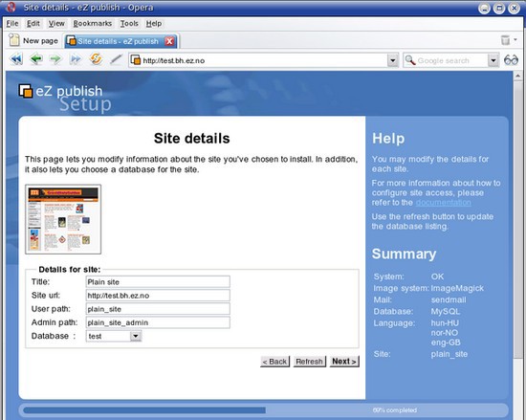Screen dimensions: 526x420
Task: Reload page with the orange refresh icon
Action: point(96,59)
